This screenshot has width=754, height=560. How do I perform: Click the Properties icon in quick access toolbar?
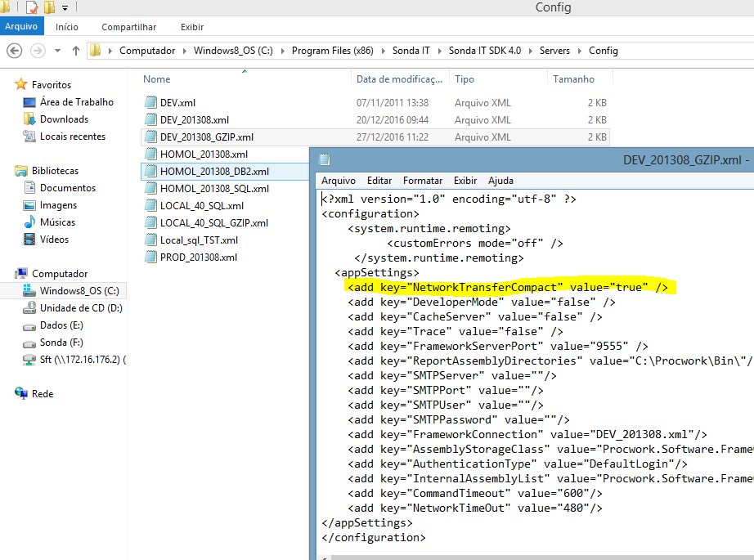pyautogui.click(x=32, y=8)
